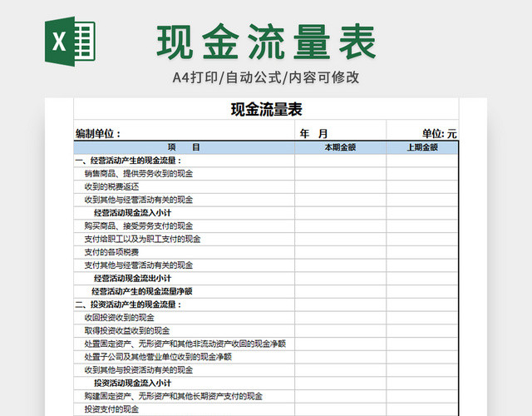
Task: Select row 销售商品、提供劳务收到的现金
Action: click(x=266, y=174)
